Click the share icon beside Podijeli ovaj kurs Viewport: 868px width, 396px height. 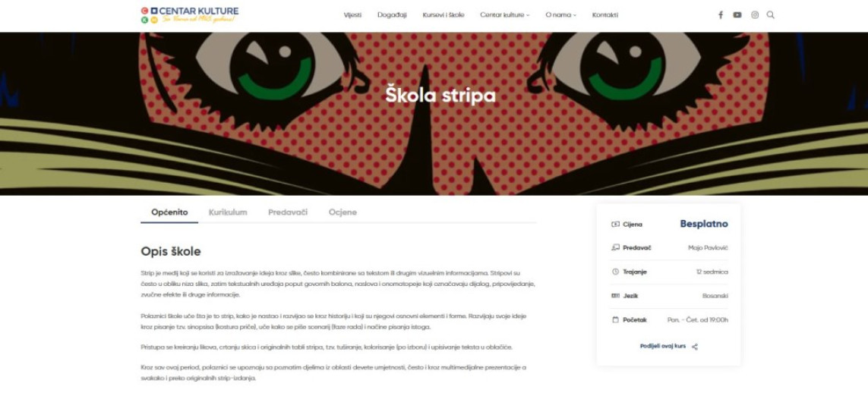[696, 347]
